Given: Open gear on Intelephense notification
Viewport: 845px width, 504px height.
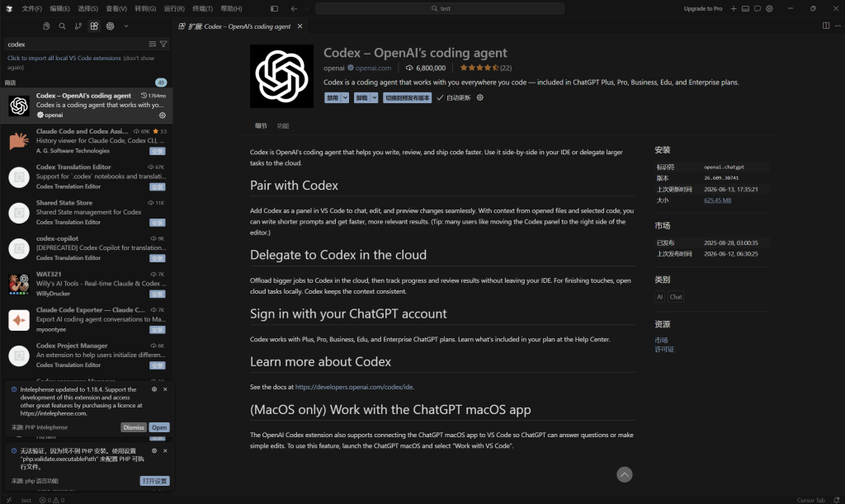Looking at the screenshot, I should click(154, 389).
